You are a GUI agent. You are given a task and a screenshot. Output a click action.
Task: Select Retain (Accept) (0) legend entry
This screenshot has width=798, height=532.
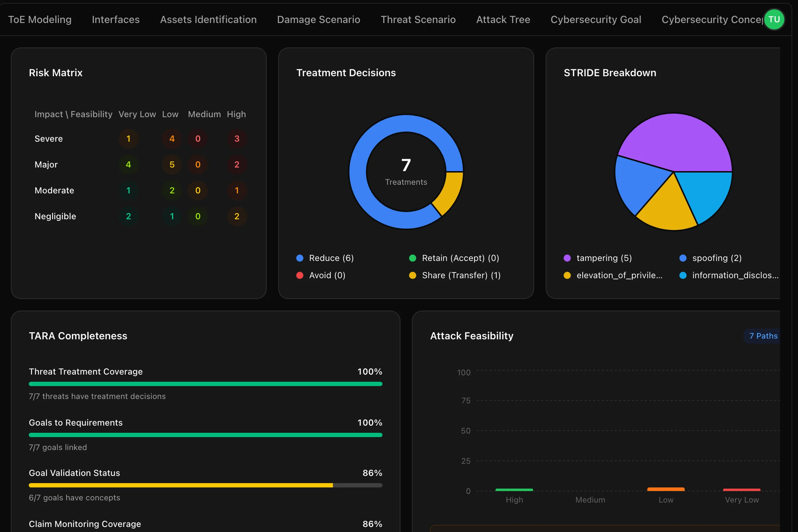[454, 258]
